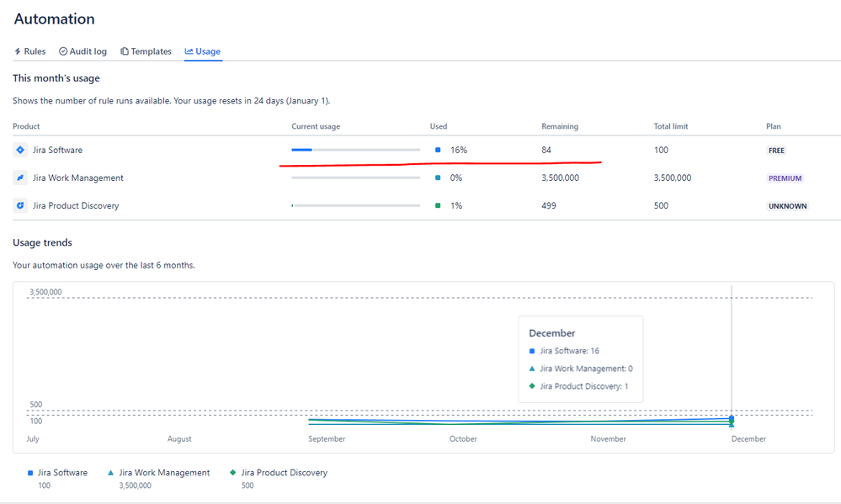This screenshot has height=504, width=841.
Task: Click the Jira Product Discovery product name
Action: pyautogui.click(x=76, y=206)
